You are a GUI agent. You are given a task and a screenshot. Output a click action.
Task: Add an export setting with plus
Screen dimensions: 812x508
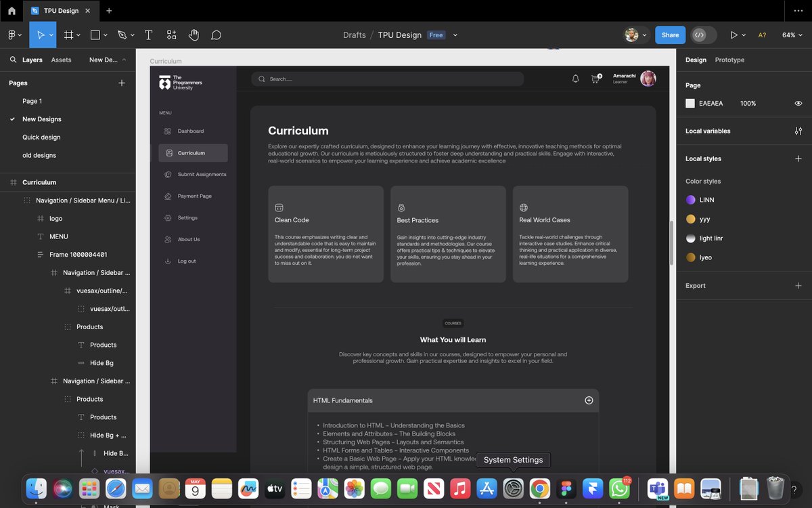click(798, 286)
